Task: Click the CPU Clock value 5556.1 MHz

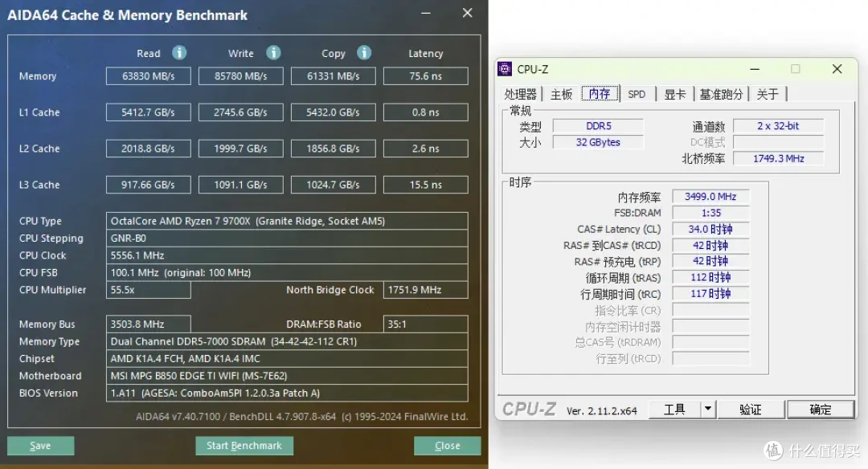Action: [x=287, y=255]
